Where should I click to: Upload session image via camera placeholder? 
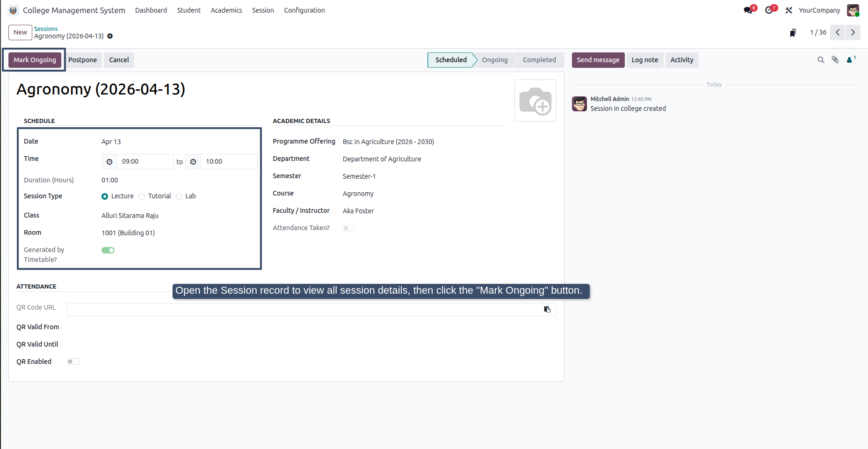tap(535, 101)
